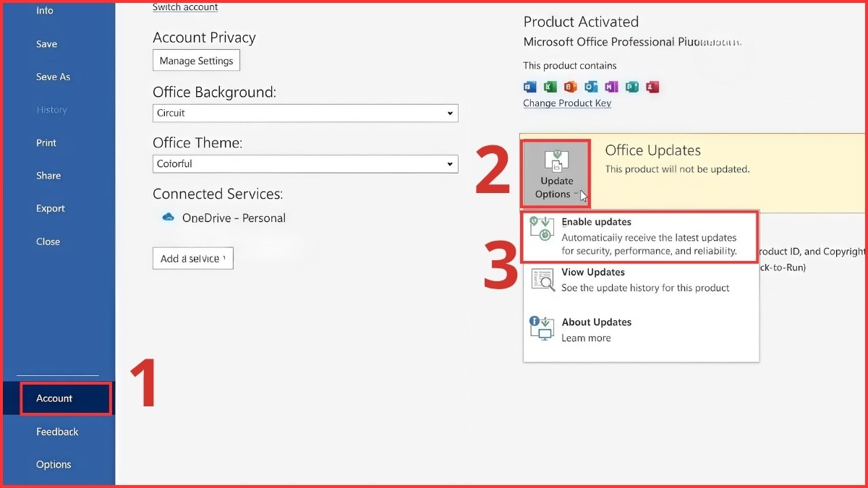Click the OneDrive cloud icon
Image resolution: width=868 pixels, height=488 pixels.
tap(169, 217)
